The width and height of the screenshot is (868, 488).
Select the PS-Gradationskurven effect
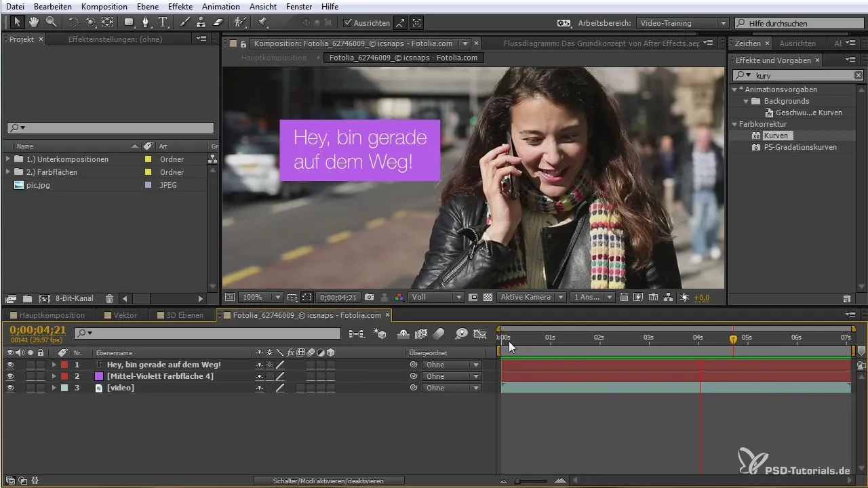pyautogui.click(x=800, y=147)
